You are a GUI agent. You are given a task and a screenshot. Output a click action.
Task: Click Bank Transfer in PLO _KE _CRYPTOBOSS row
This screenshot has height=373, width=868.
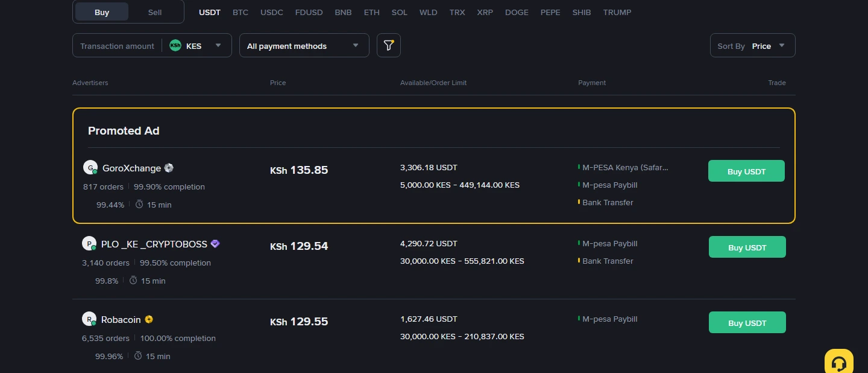click(608, 261)
